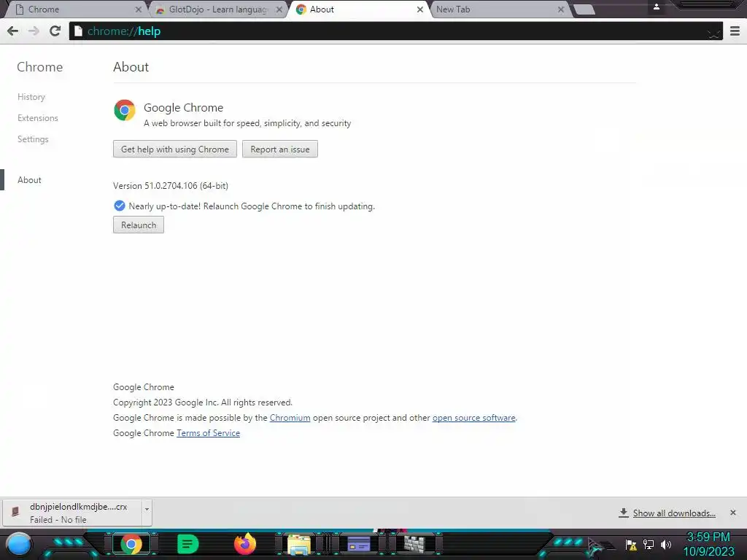Open the green notes app in the taskbar
Screen dimensions: 747x560
[187, 544]
